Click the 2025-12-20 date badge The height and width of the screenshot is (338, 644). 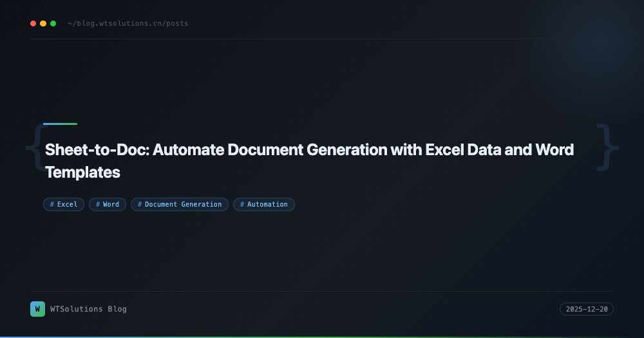pyautogui.click(x=587, y=309)
